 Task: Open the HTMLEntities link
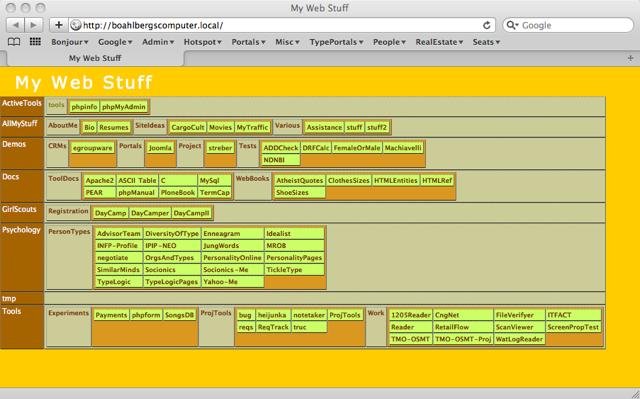396,180
